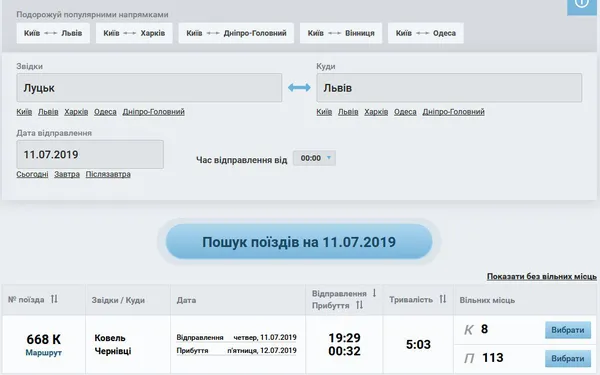Click the Звідки field with Луцьк

click(149, 88)
